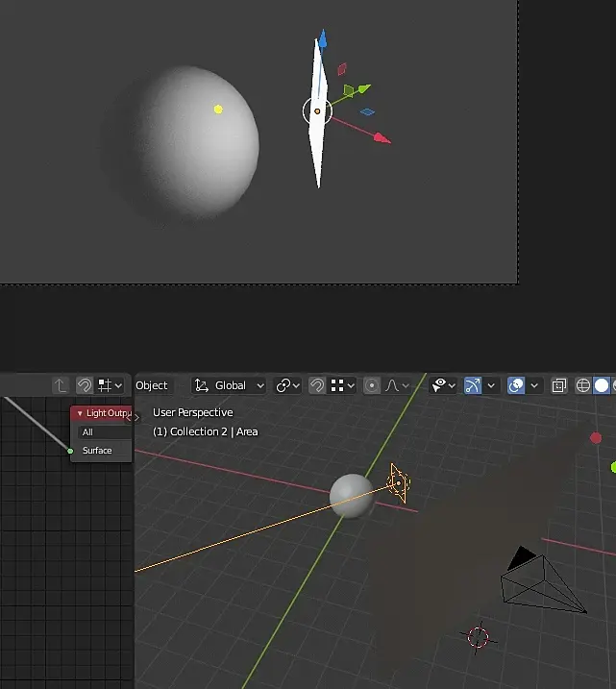Open the Object menu

click(x=152, y=385)
